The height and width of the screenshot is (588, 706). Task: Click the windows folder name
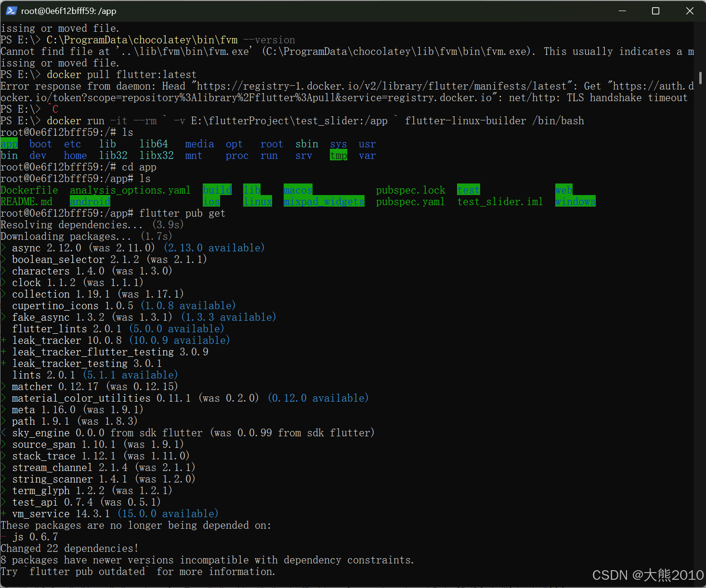(575, 201)
